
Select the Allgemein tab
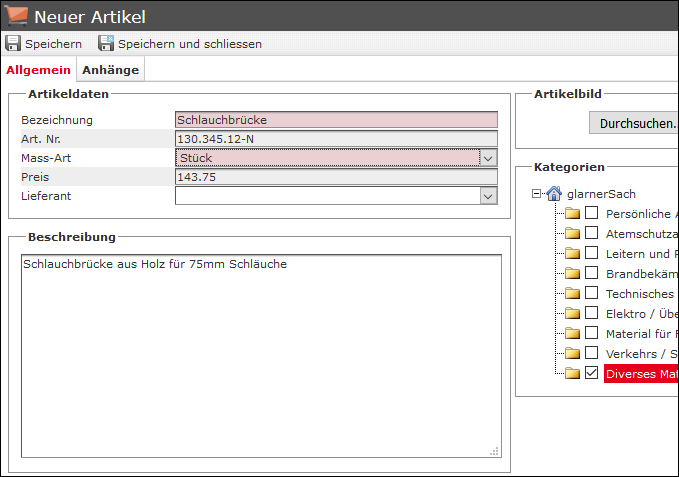tap(39, 70)
